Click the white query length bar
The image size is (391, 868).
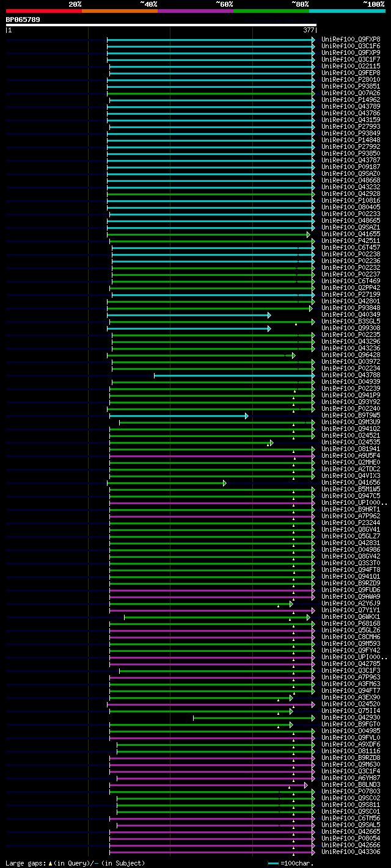tap(161, 25)
